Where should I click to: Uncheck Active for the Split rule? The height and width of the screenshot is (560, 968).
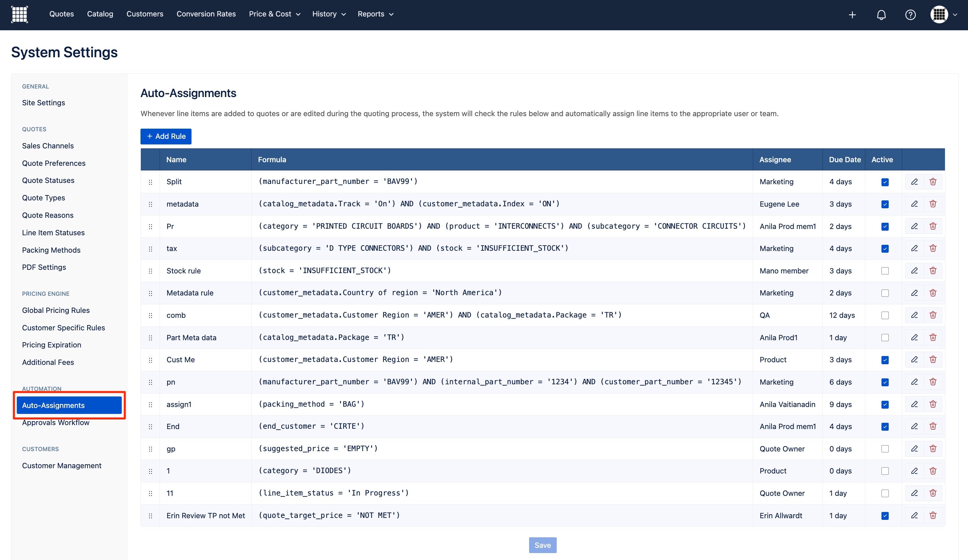point(885,182)
